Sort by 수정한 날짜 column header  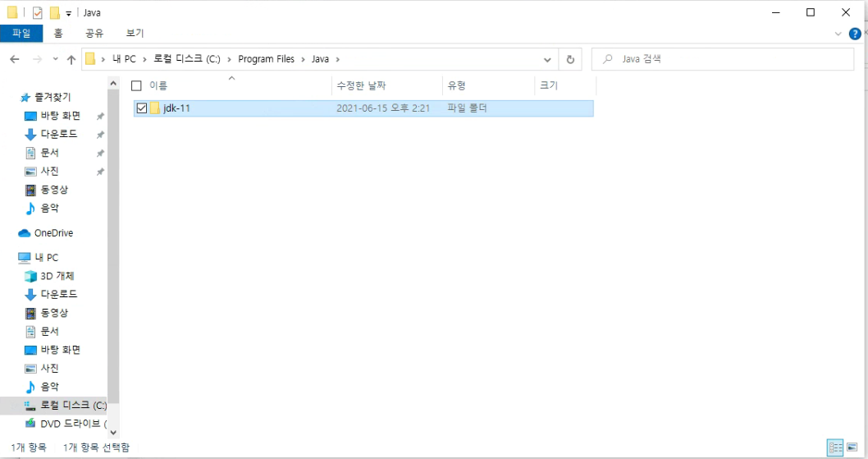pyautogui.click(x=361, y=85)
